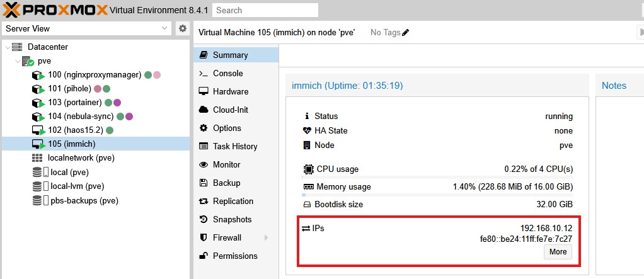
Task: Click the pve node icon
Action: [x=28, y=61]
